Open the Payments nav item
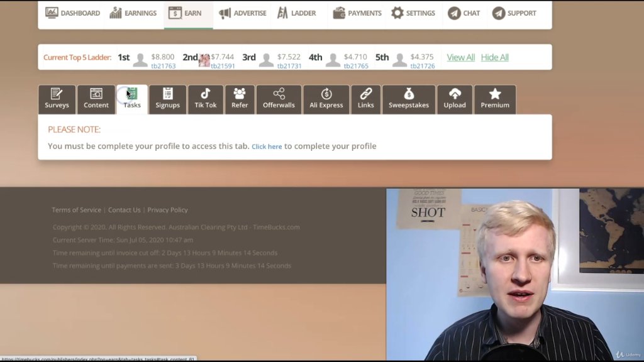 [x=357, y=13]
